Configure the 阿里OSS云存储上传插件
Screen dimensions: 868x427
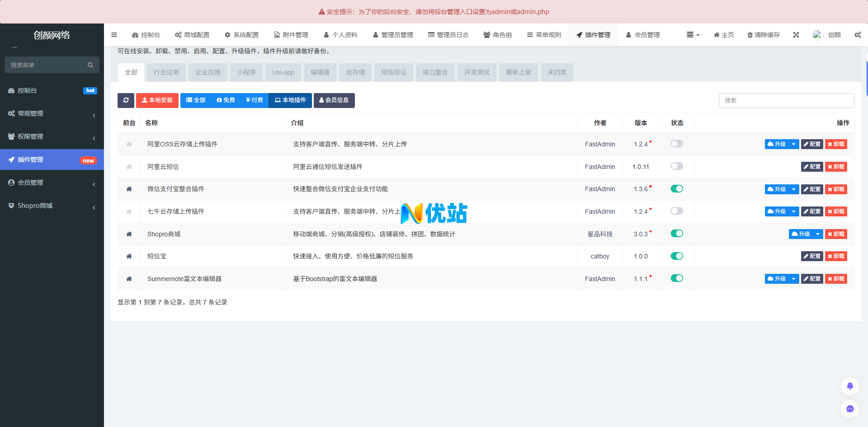coord(812,144)
